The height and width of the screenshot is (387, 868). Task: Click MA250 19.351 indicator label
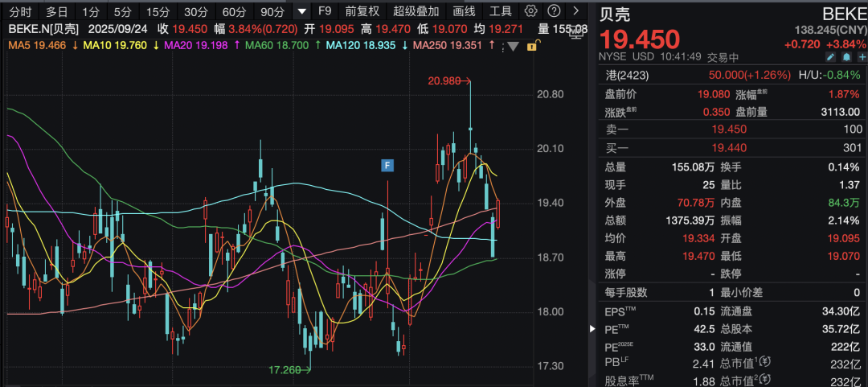tap(448, 46)
